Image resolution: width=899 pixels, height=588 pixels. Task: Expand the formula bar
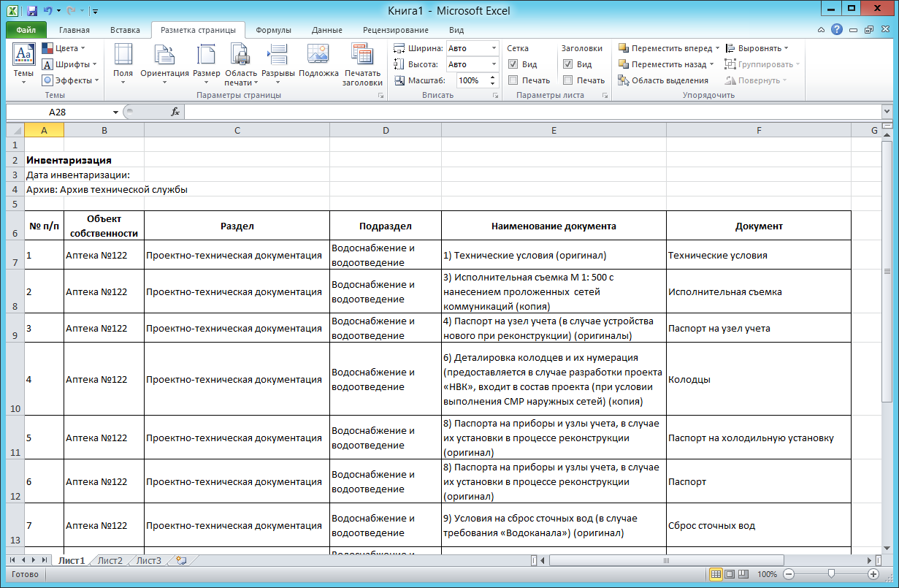tap(887, 112)
